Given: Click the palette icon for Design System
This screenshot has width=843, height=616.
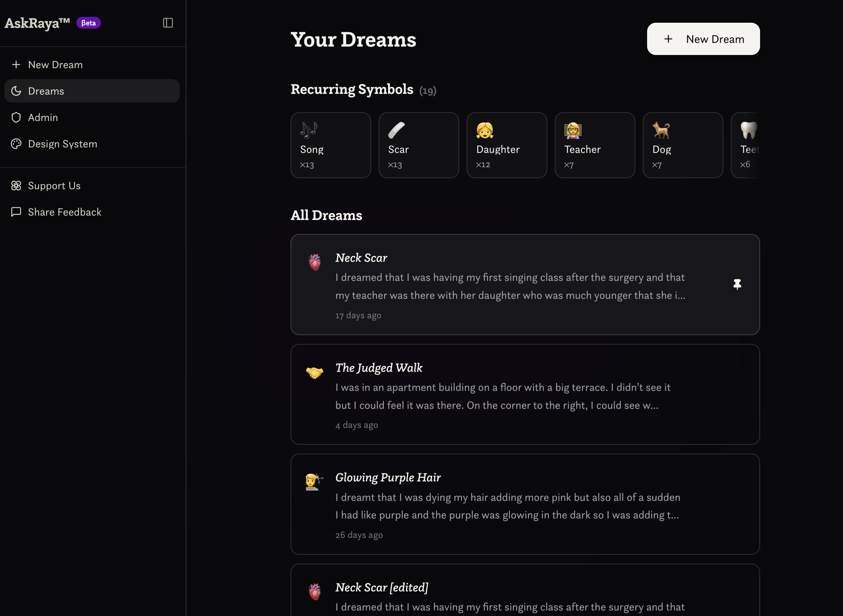Looking at the screenshot, I should tap(16, 144).
